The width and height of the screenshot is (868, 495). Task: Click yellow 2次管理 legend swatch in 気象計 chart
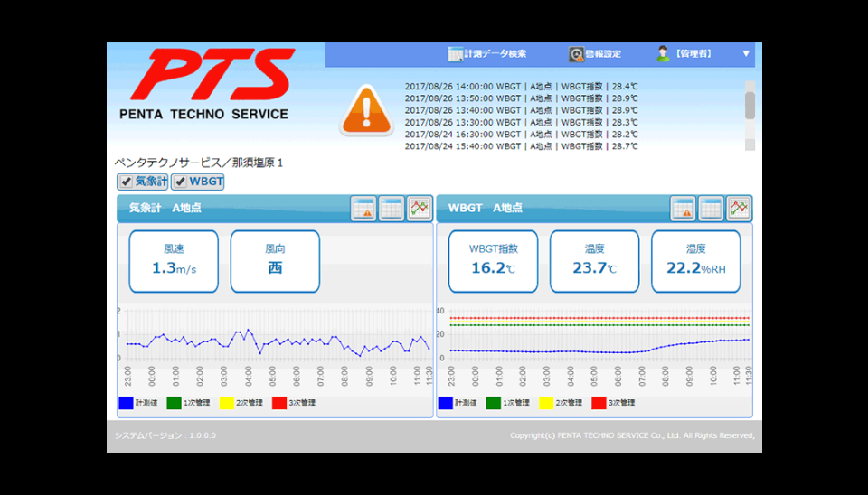(227, 403)
